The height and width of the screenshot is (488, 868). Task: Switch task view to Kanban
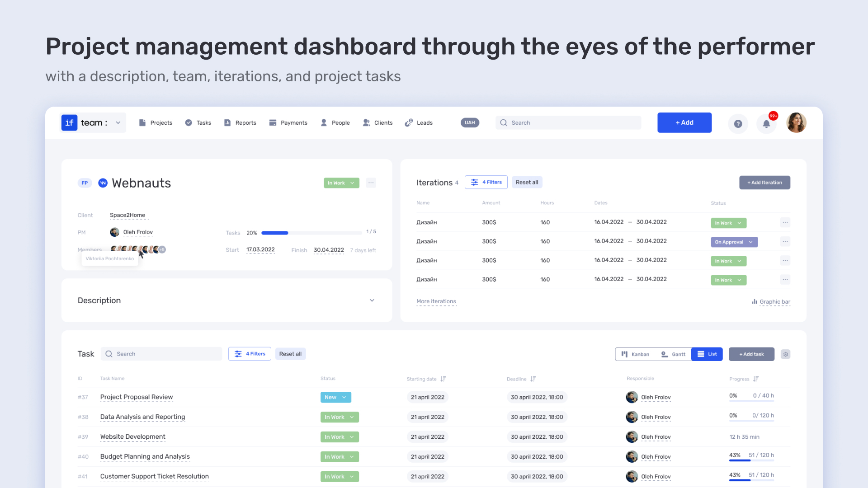[x=636, y=354]
